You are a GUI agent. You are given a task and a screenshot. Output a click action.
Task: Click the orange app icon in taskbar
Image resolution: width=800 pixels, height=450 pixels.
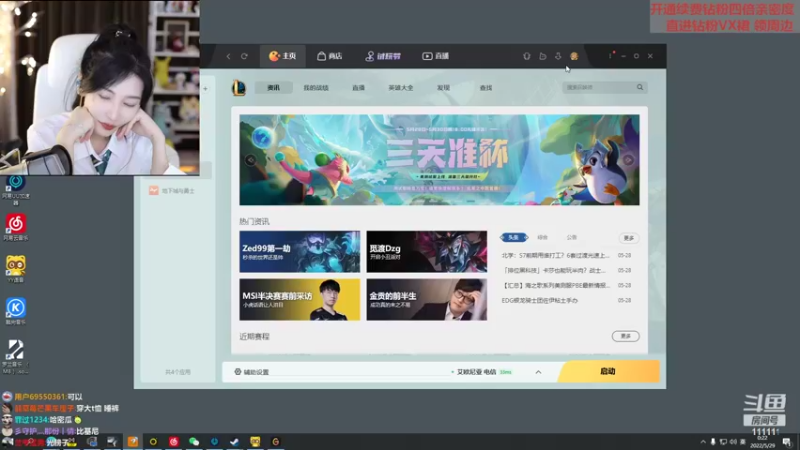tap(133, 441)
